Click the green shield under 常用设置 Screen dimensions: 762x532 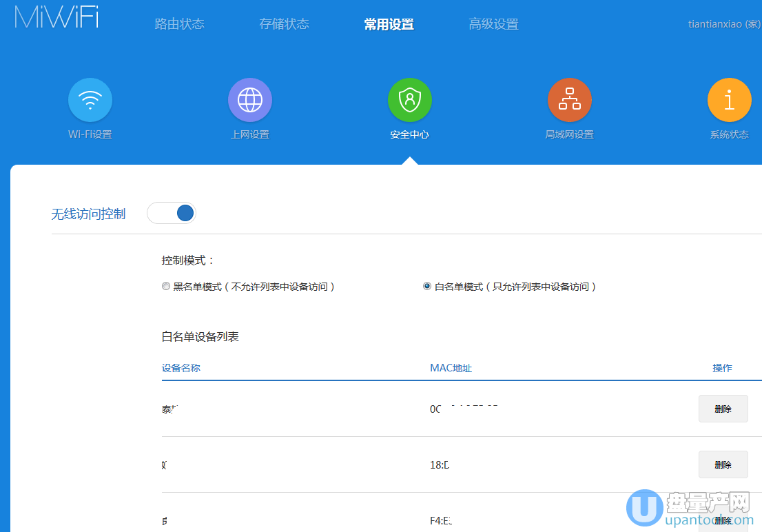[410, 99]
